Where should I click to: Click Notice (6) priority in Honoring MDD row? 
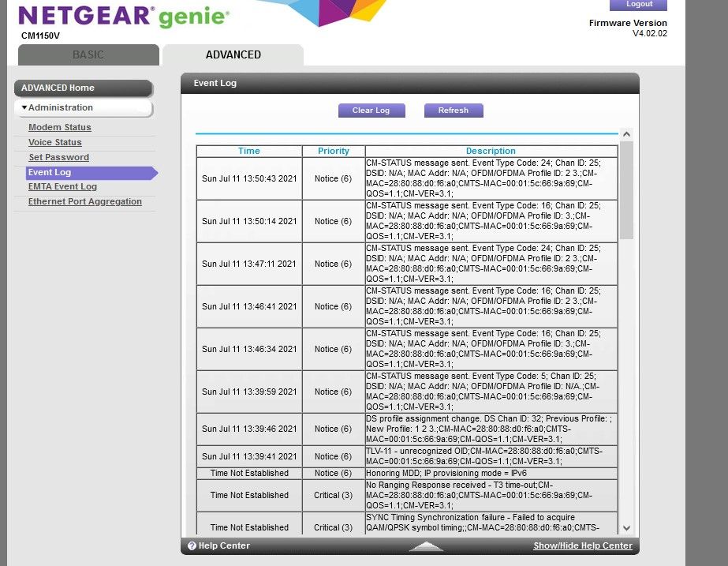click(x=334, y=474)
